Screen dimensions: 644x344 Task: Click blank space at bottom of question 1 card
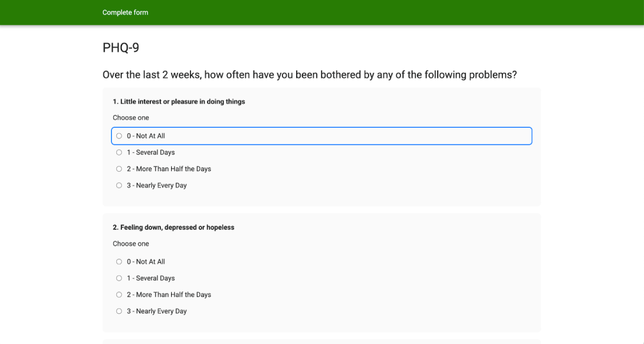[x=321, y=199]
